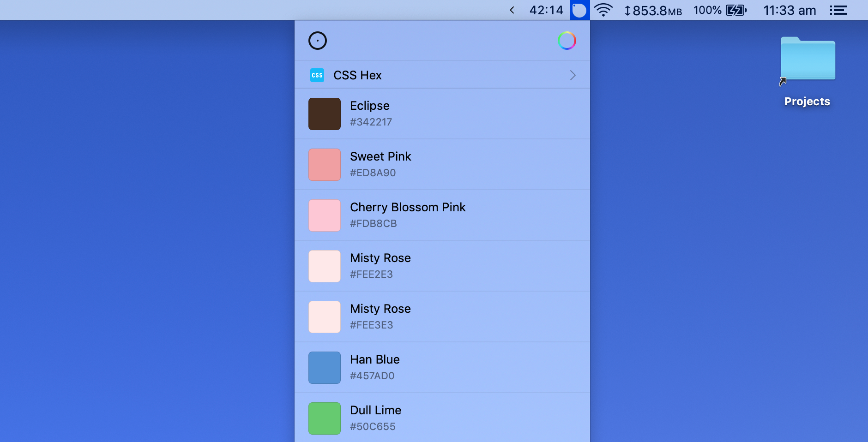Click the battery charging icon
The width and height of the screenshot is (868, 442).
[x=736, y=10]
